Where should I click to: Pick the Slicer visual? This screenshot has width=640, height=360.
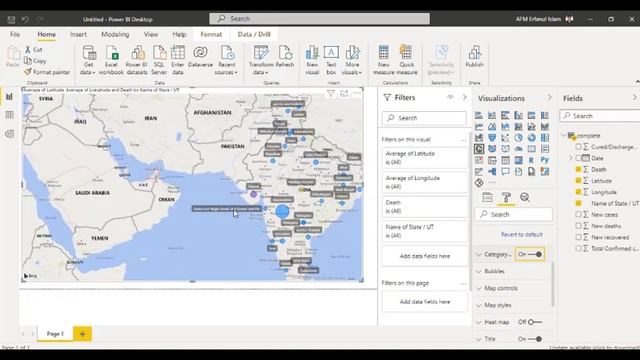pos(492,160)
